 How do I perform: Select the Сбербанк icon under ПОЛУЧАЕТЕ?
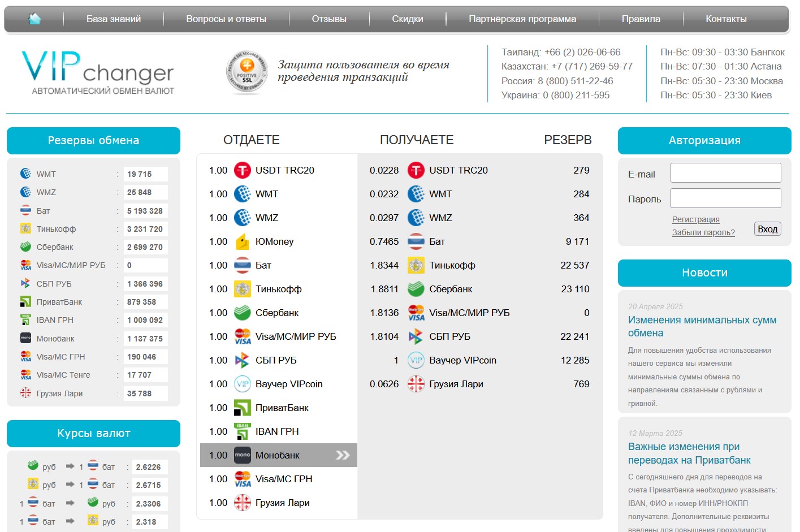416,289
